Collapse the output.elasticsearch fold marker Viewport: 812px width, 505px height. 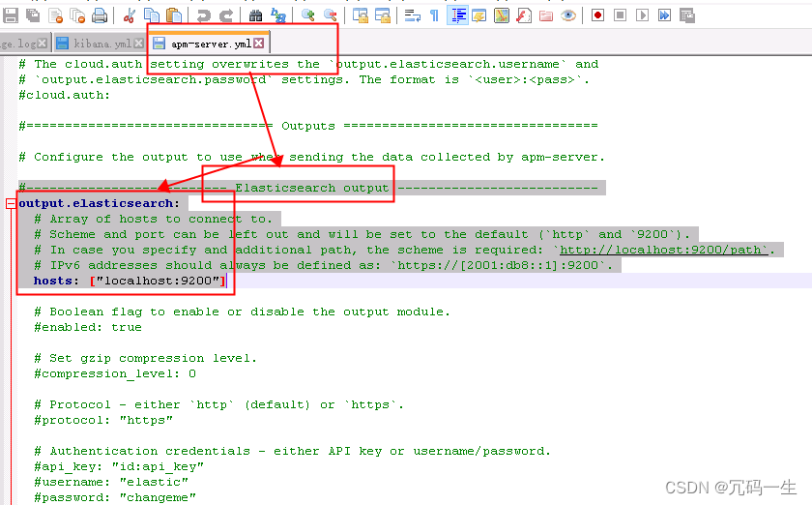(11, 204)
